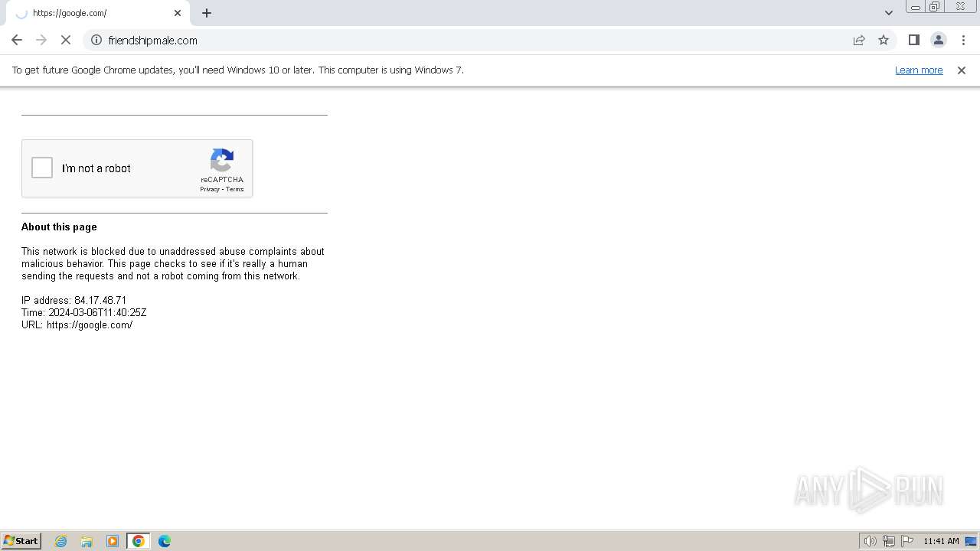Click the reCAPTCHA logo

(x=222, y=161)
